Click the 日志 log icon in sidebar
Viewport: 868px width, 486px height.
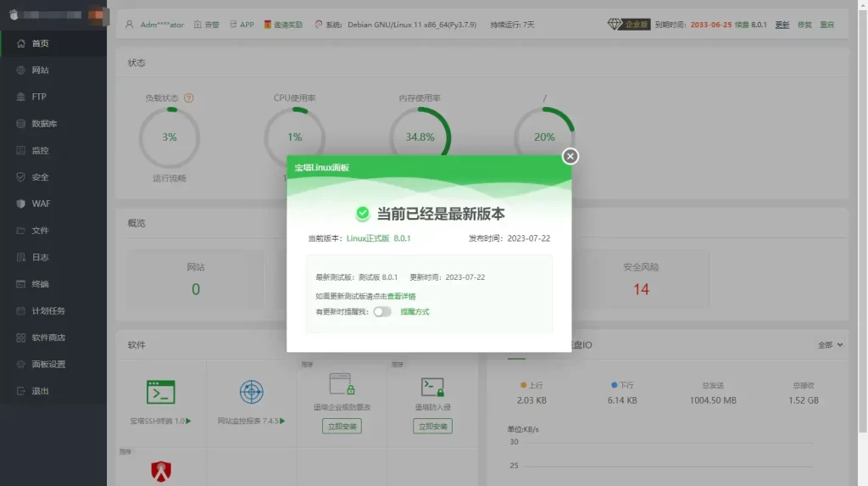[x=20, y=257]
